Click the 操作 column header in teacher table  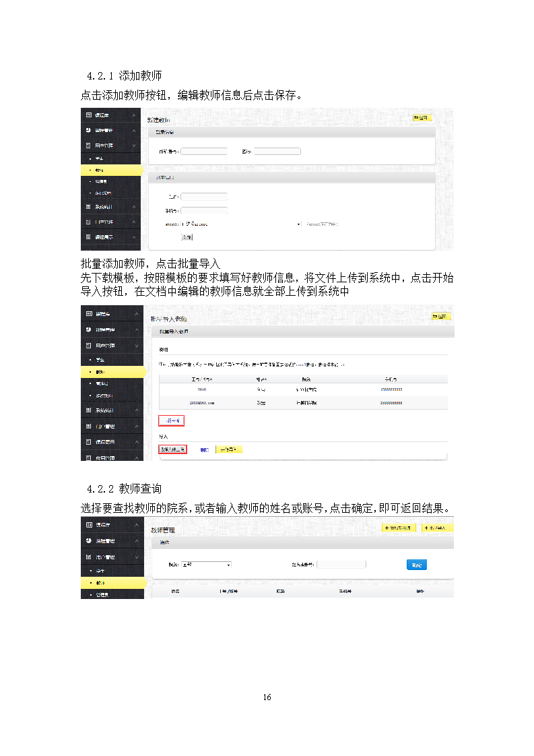tap(420, 591)
